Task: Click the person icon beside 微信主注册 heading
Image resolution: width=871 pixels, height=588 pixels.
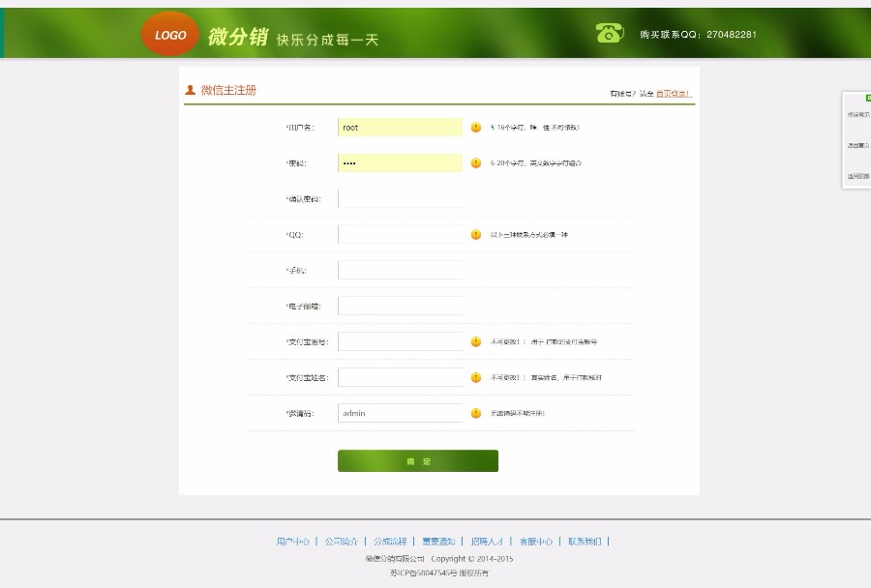Action: pos(189,89)
